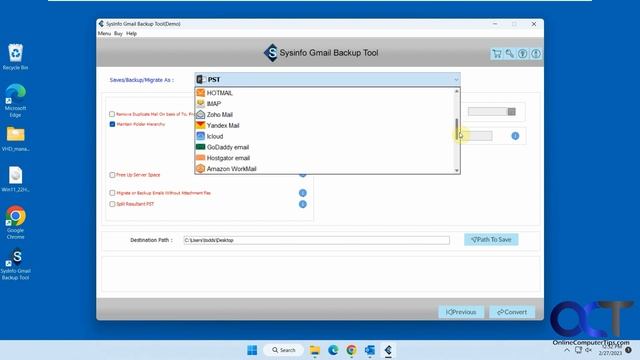Uncheck Maintain Folder Hierarchy checkbox
This screenshot has height=360, width=640.
[112, 124]
